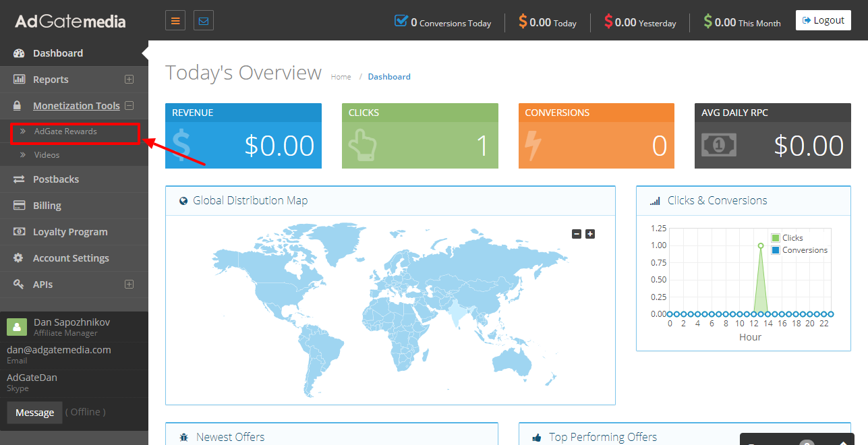Expand the Reports submenu plus icon
This screenshot has height=445, width=868.
click(x=129, y=80)
